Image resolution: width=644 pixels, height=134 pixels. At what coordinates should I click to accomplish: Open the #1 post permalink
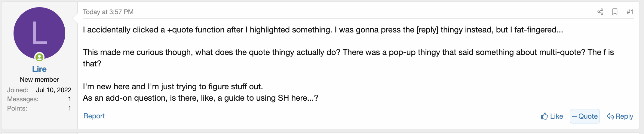click(x=630, y=12)
